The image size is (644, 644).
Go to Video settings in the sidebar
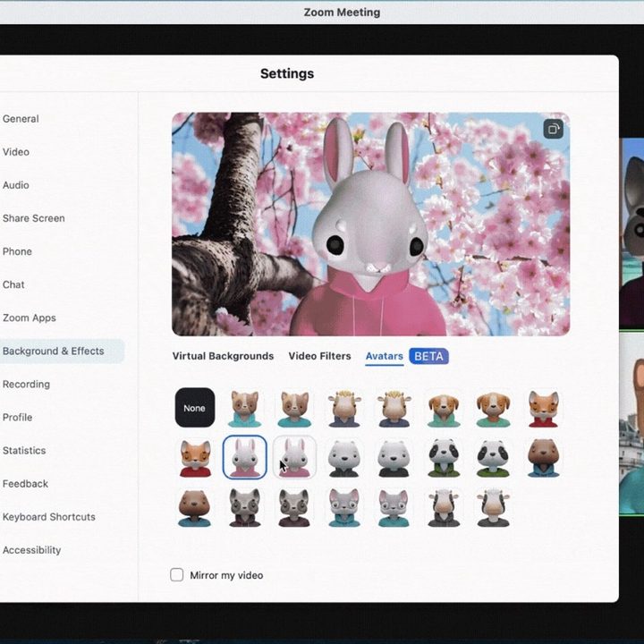click(15, 152)
